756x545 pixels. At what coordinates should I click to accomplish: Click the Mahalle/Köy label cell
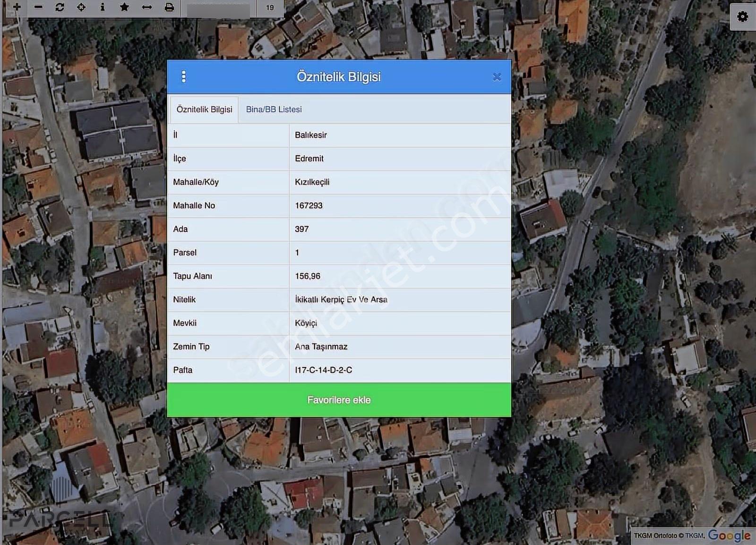pyautogui.click(x=228, y=182)
